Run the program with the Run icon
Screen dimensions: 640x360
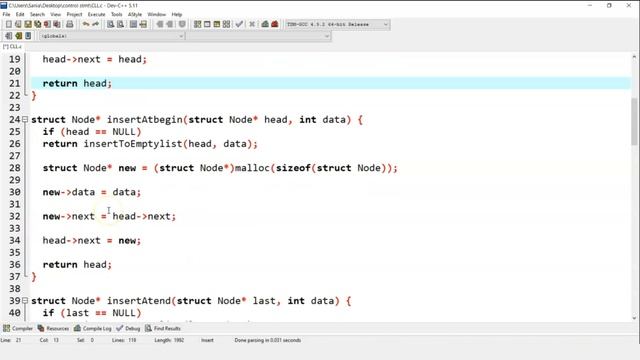click(207, 24)
